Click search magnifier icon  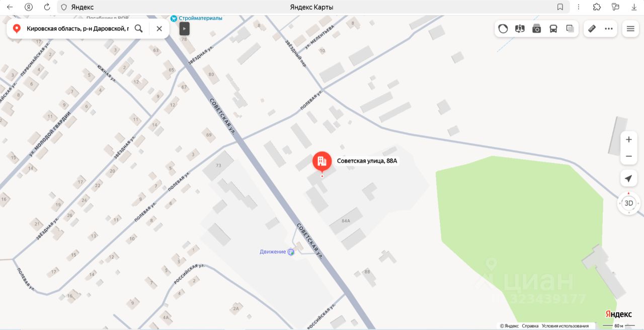tap(139, 29)
